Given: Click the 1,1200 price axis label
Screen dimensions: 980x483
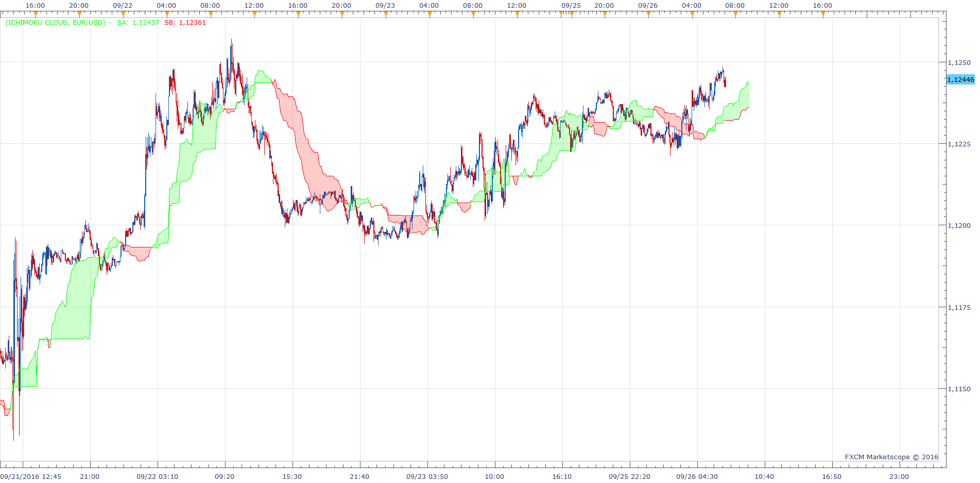Looking at the screenshot, I should click(959, 225).
